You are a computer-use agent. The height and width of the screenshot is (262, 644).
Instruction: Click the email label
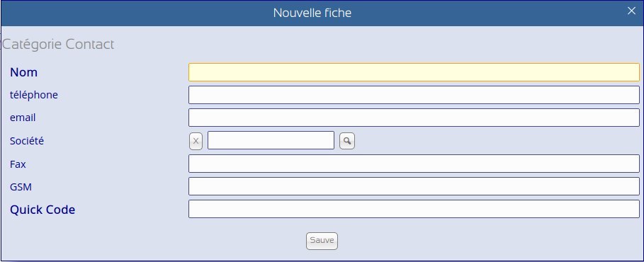tap(23, 118)
